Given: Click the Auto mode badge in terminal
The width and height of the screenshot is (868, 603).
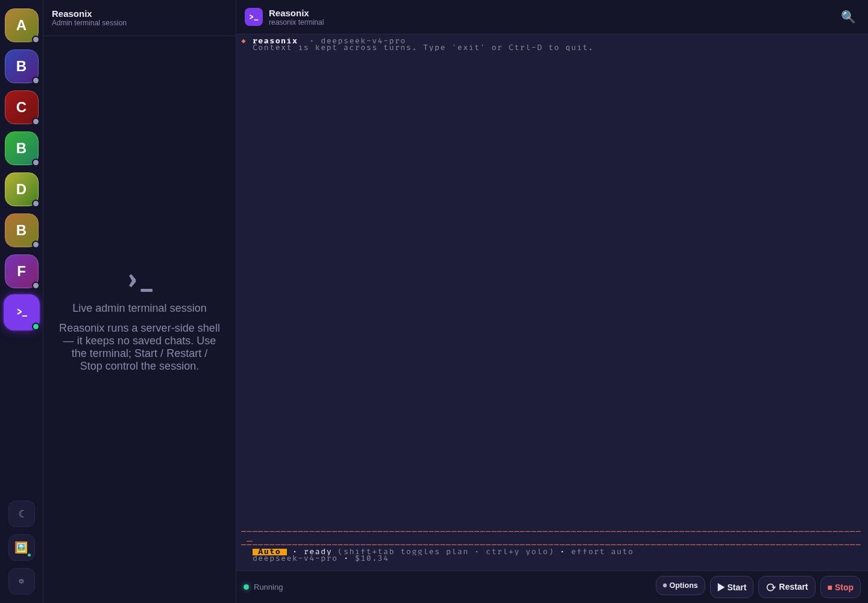Looking at the screenshot, I should (269, 552).
